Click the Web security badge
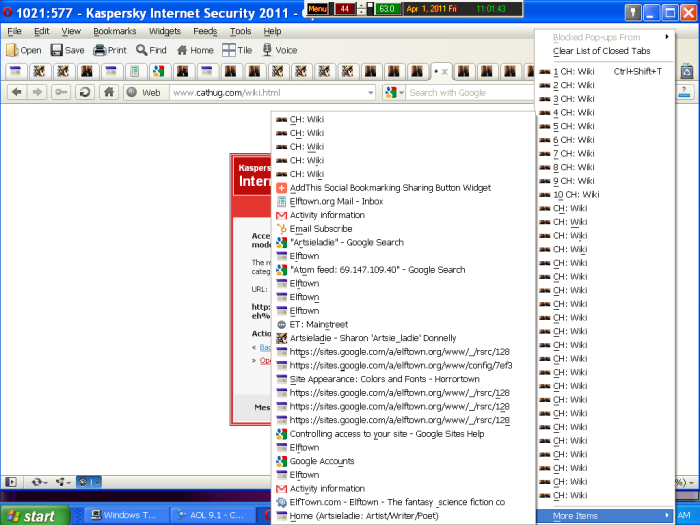The height and width of the screenshot is (525, 700). click(144, 92)
